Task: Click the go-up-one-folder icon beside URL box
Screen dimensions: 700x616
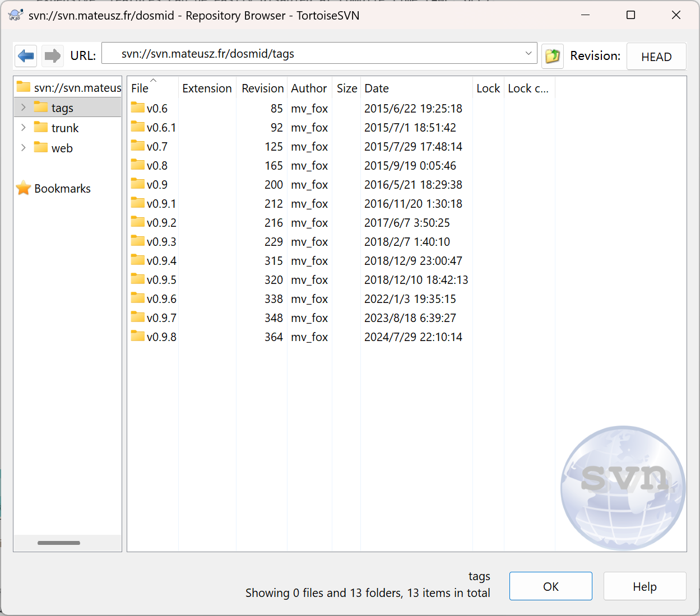Action: pyautogui.click(x=552, y=56)
